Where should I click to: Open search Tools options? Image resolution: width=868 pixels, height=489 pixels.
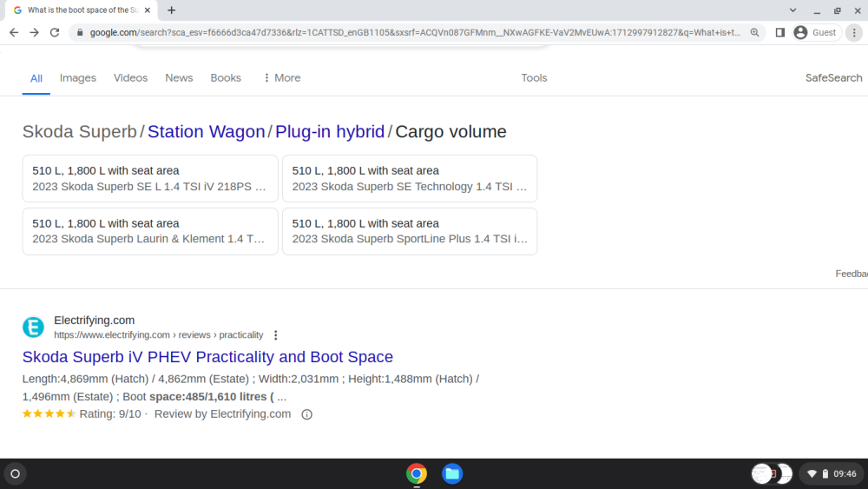point(534,78)
